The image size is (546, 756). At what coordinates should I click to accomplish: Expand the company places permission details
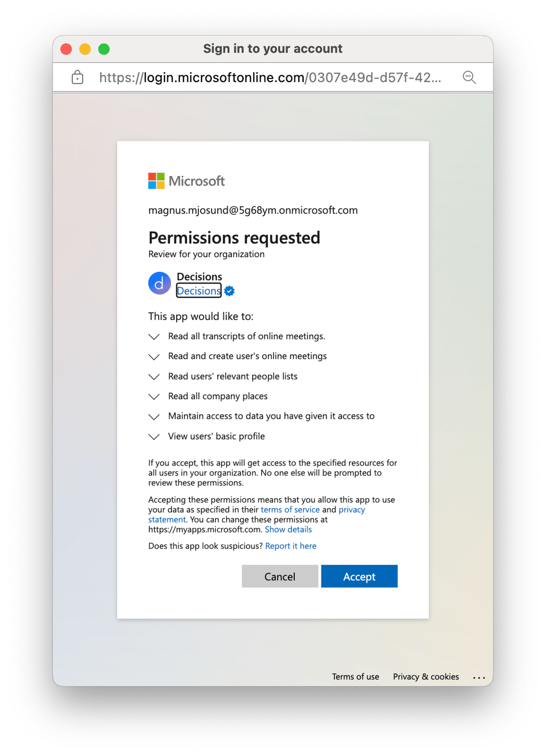pyautogui.click(x=153, y=396)
